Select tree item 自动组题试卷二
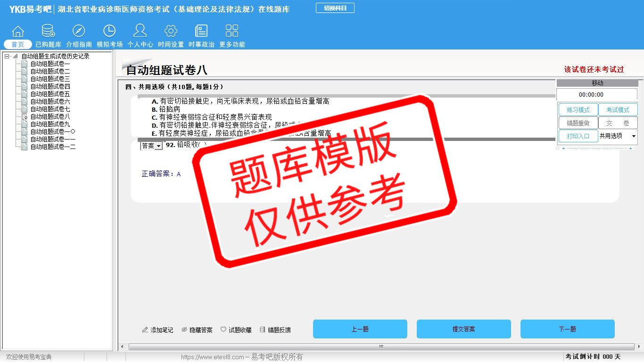 point(50,71)
